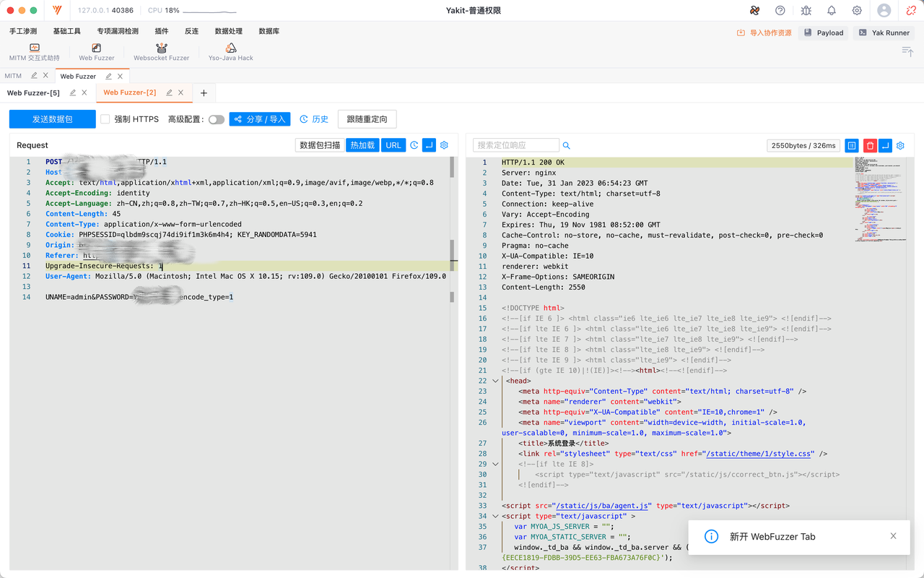924x578 pixels.
Task: Click the 搜索定位响应 search field
Action: coord(515,145)
